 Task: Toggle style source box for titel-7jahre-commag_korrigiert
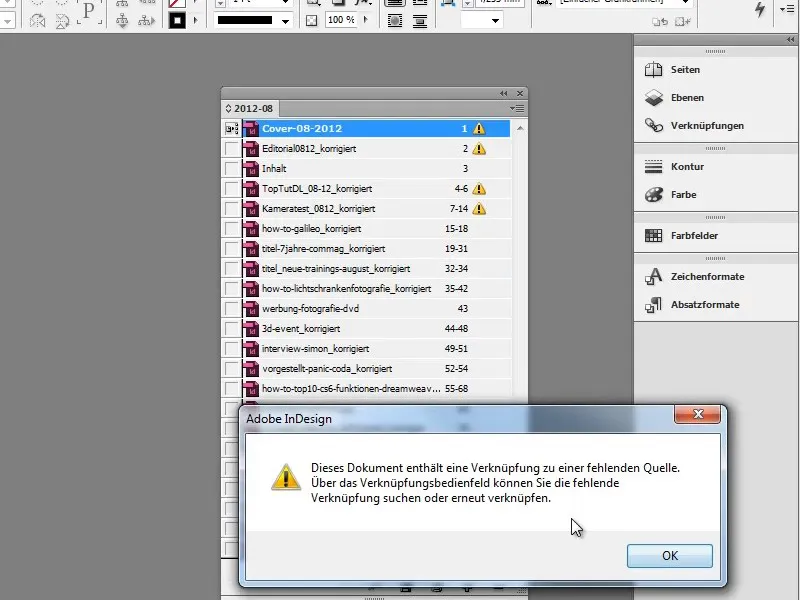tap(232, 248)
